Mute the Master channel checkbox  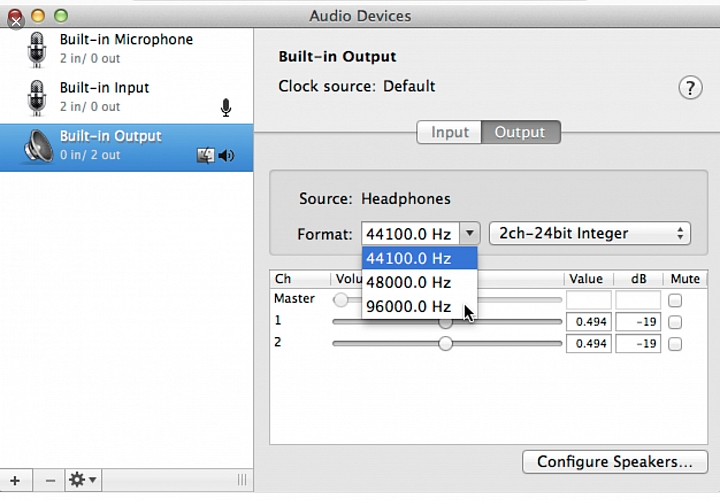point(675,301)
